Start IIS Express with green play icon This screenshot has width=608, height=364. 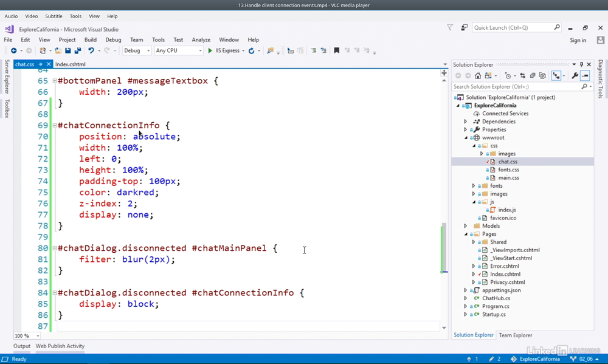click(x=210, y=51)
